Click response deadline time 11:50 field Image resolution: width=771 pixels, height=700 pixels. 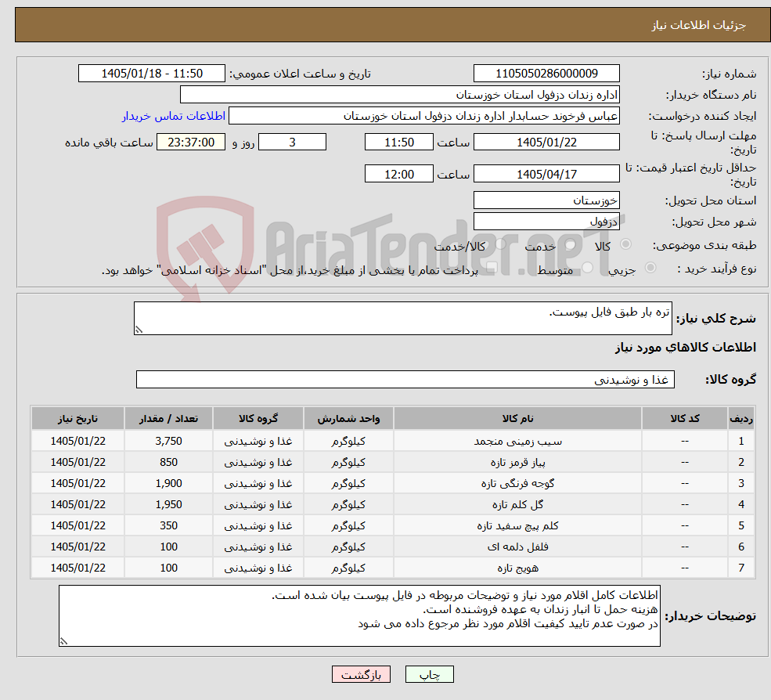pos(398,143)
